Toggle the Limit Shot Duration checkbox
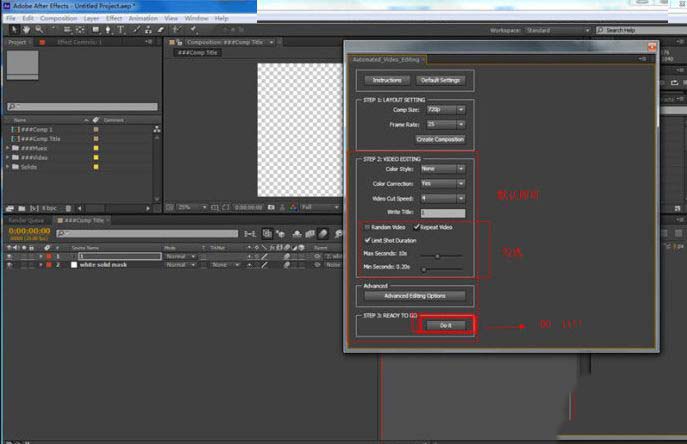Image resolution: width=687 pixels, height=444 pixels. click(x=368, y=240)
